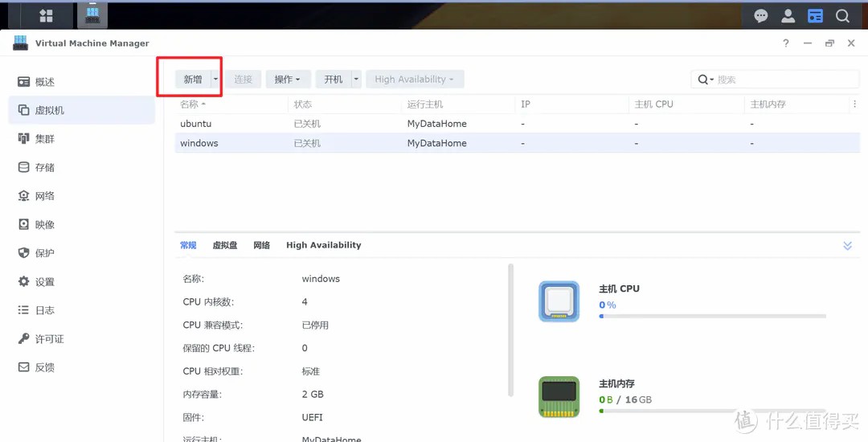The height and width of the screenshot is (442, 868).
Task: Click the 新增 create button
Action: pos(193,79)
